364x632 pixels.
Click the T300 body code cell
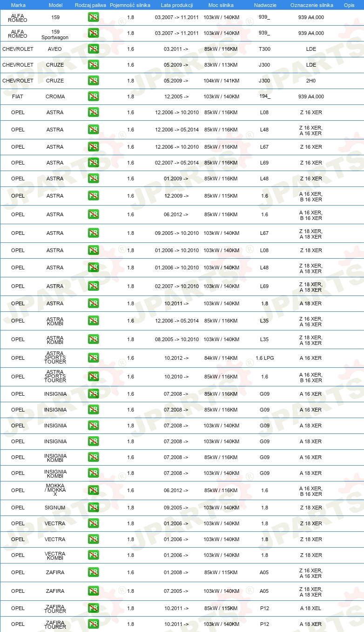coord(264,49)
